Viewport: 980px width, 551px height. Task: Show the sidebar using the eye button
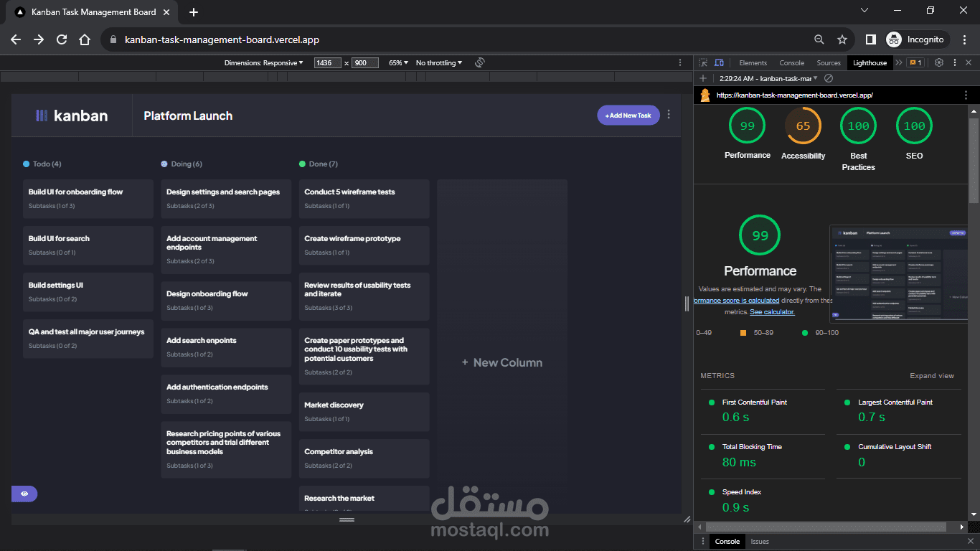pos(24,494)
